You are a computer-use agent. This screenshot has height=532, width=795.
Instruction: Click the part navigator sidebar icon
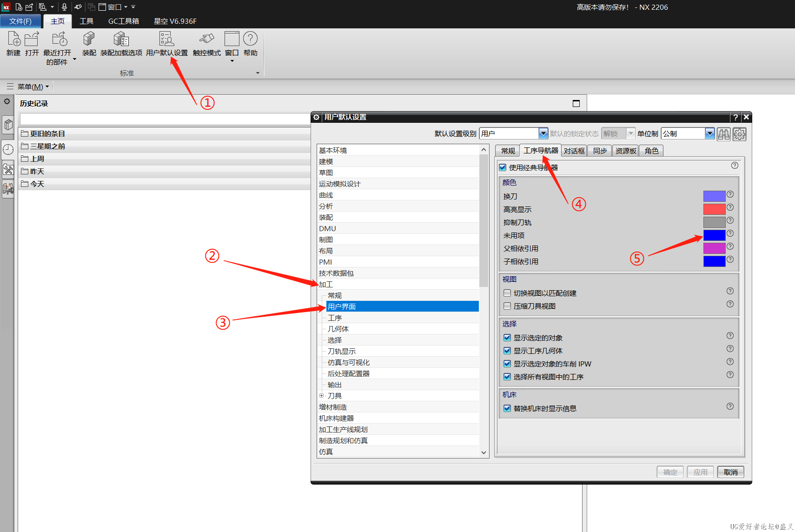(8, 124)
